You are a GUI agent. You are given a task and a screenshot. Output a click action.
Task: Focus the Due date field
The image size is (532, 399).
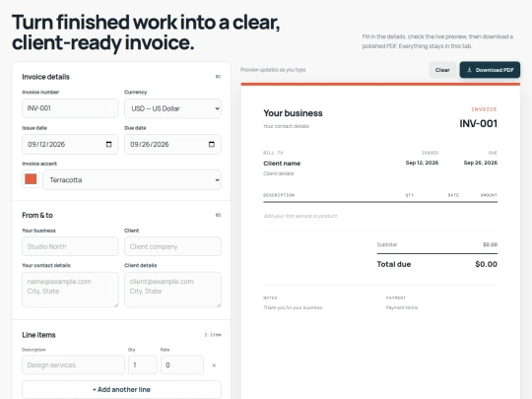point(172,144)
